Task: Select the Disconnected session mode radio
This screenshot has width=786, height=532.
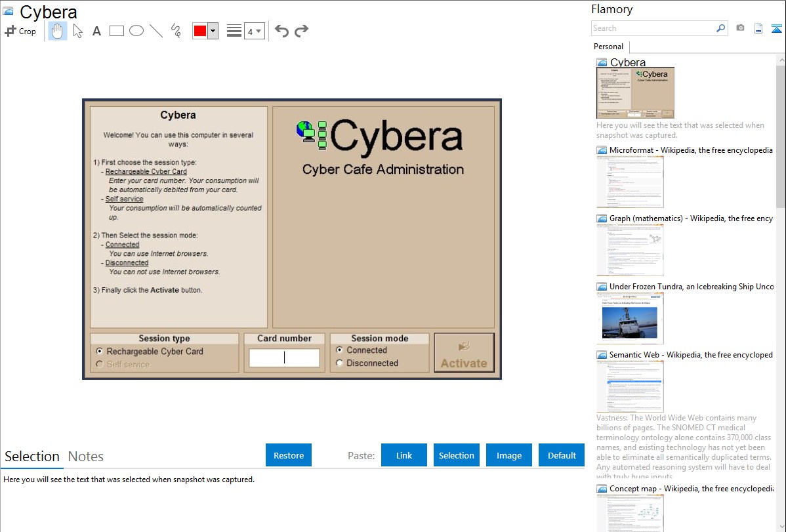Action: tap(339, 363)
